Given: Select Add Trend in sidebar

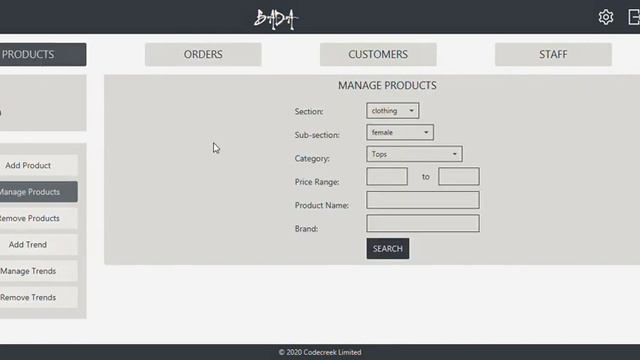Looking at the screenshot, I should tap(38, 244).
